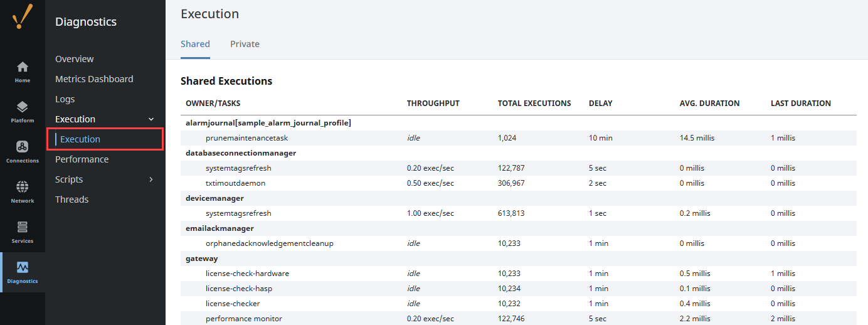The width and height of the screenshot is (868, 325).
Task: Click the Avg. Duration column header
Action: (x=709, y=104)
